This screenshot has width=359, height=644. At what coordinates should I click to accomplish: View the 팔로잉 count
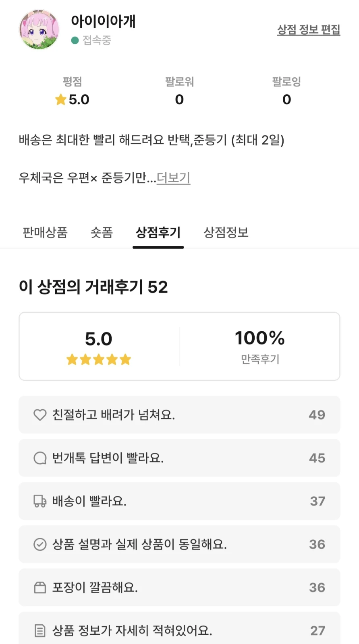pyautogui.click(x=286, y=99)
